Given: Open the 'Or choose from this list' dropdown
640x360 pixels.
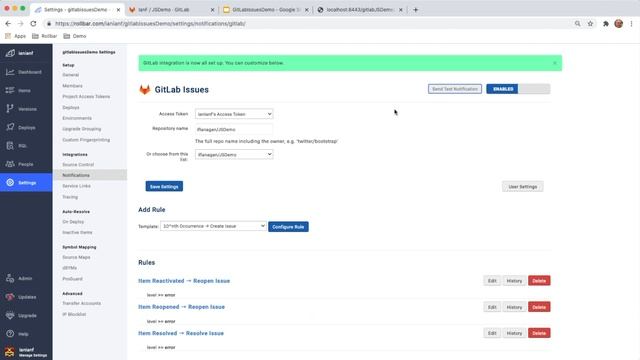Looking at the screenshot, I should (x=234, y=154).
